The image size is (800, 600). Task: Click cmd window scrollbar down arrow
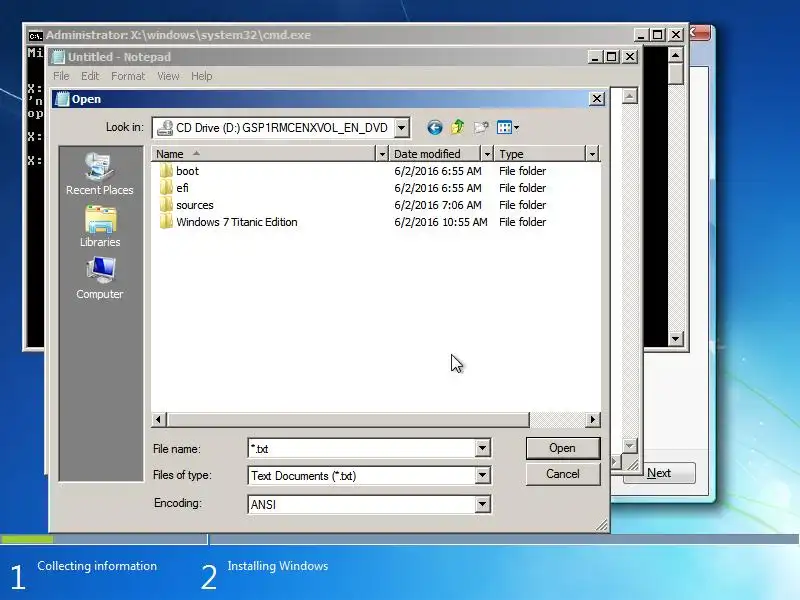point(676,339)
